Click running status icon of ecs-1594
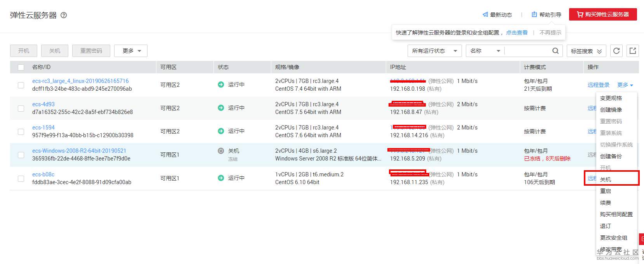 click(x=221, y=131)
